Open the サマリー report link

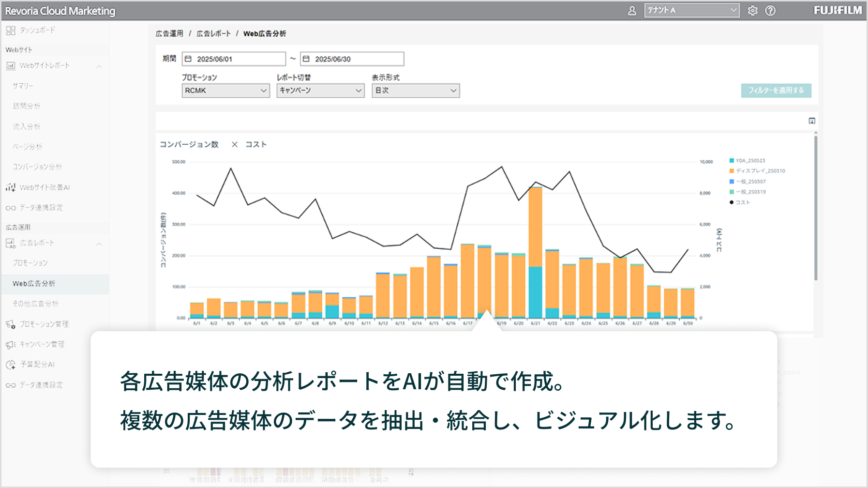click(23, 85)
